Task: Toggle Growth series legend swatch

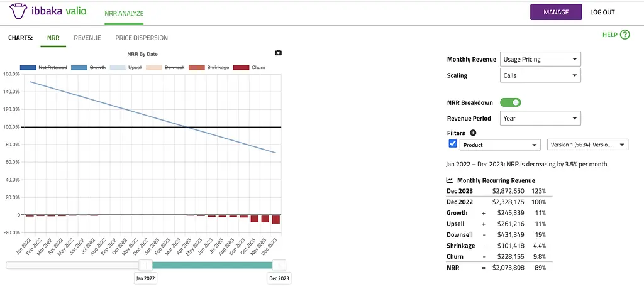Action: pos(79,67)
